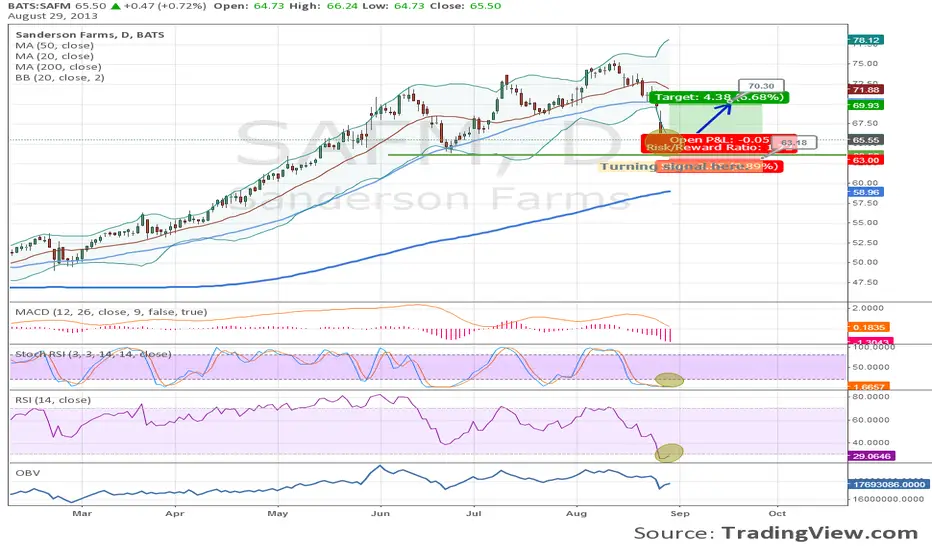Select the yellow ellipse marker on RSI pane
Viewport: 932px width, 550px height.
[x=669, y=452]
